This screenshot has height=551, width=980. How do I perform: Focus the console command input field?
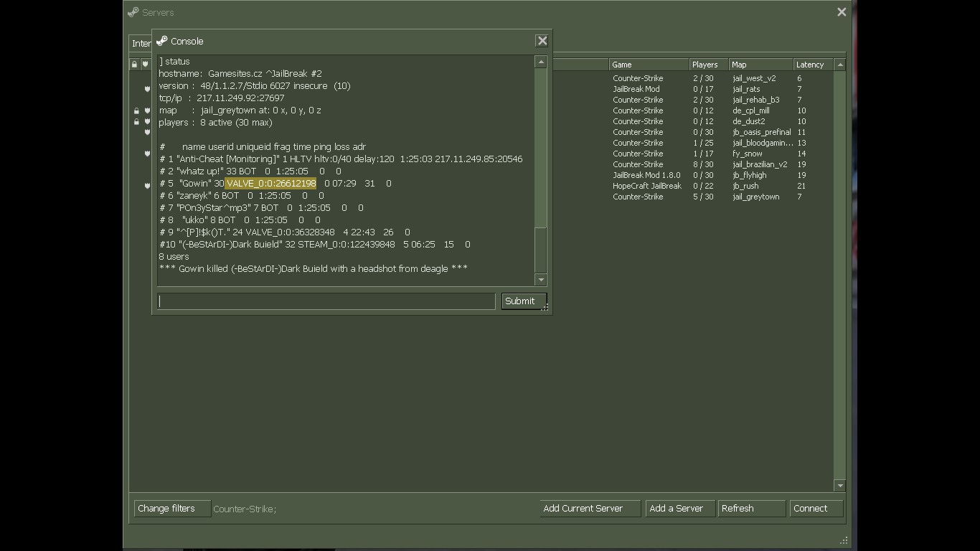pyautogui.click(x=326, y=301)
